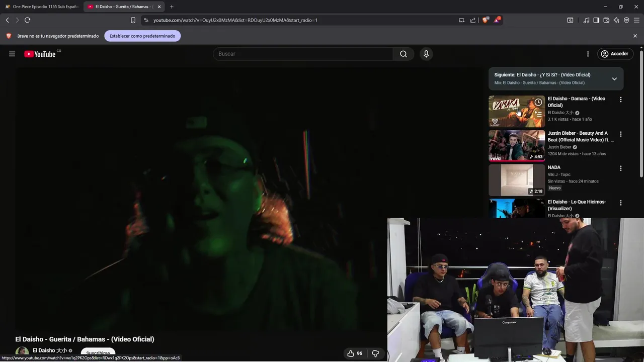The height and width of the screenshot is (362, 644).
Task: Focus the Buscar search field
Action: (303, 54)
